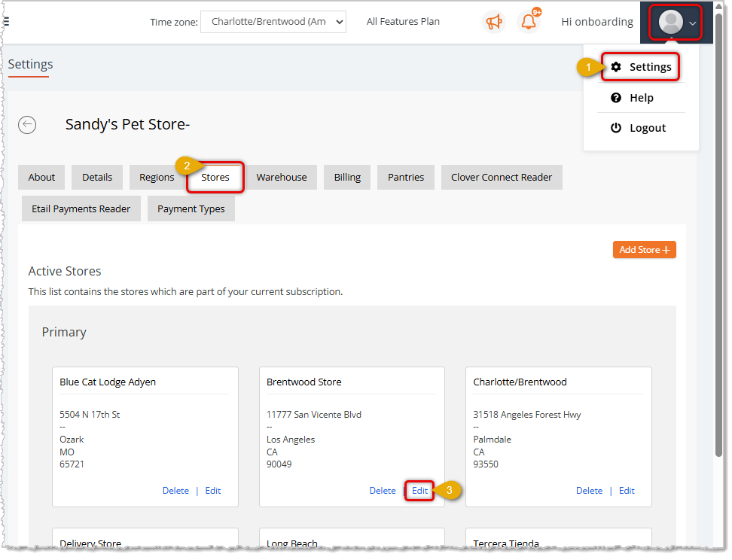Click the power Logout icon
The height and width of the screenshot is (560, 732).
click(616, 128)
